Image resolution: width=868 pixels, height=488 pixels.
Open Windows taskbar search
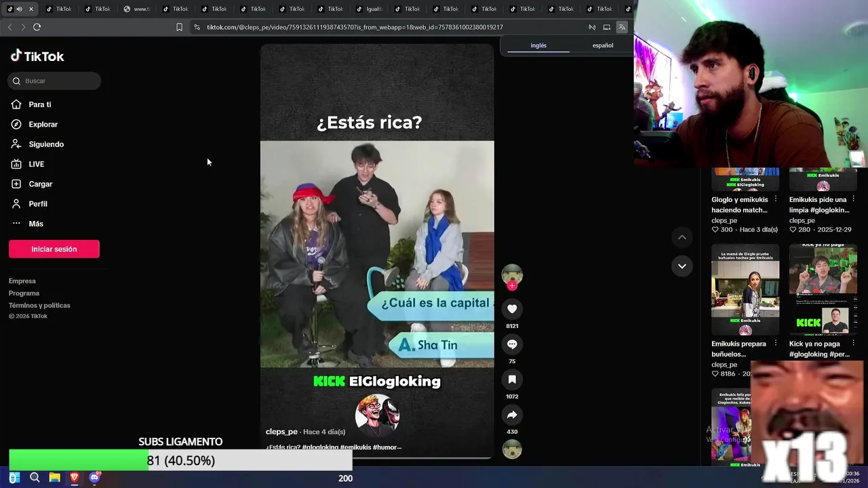click(x=35, y=478)
